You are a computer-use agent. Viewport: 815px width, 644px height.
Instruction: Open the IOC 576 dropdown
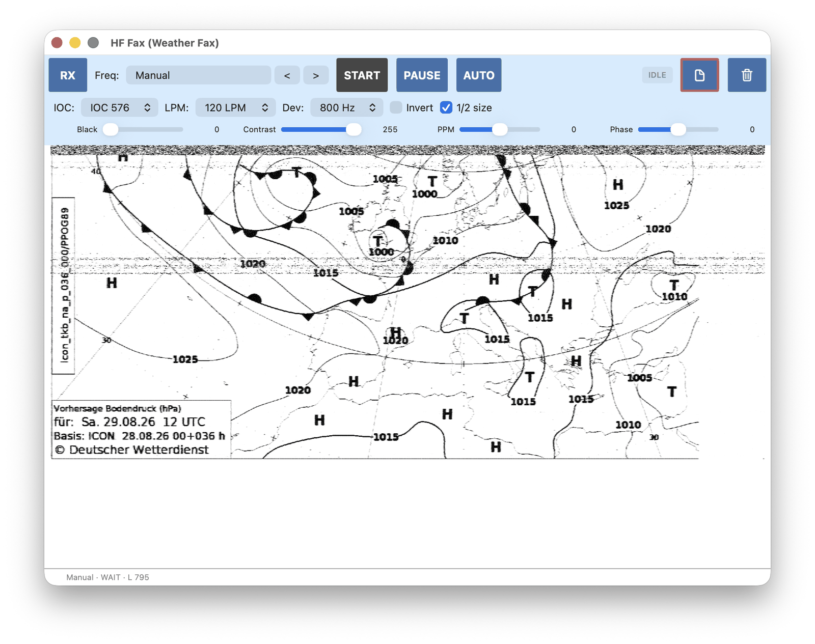pyautogui.click(x=120, y=107)
